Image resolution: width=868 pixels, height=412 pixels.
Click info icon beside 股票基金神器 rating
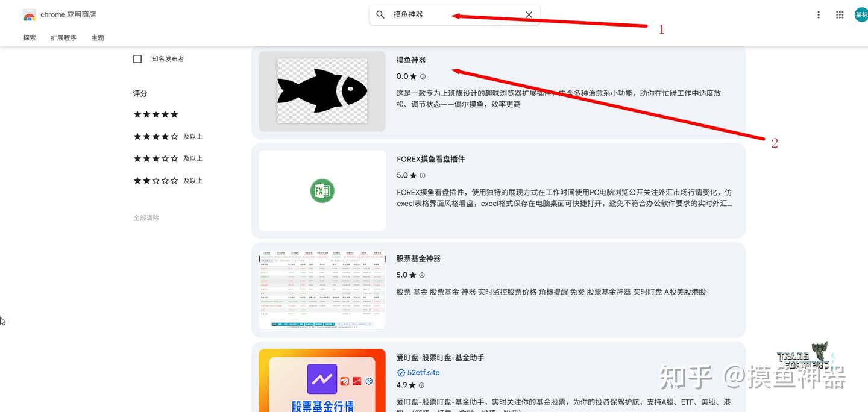423,275
